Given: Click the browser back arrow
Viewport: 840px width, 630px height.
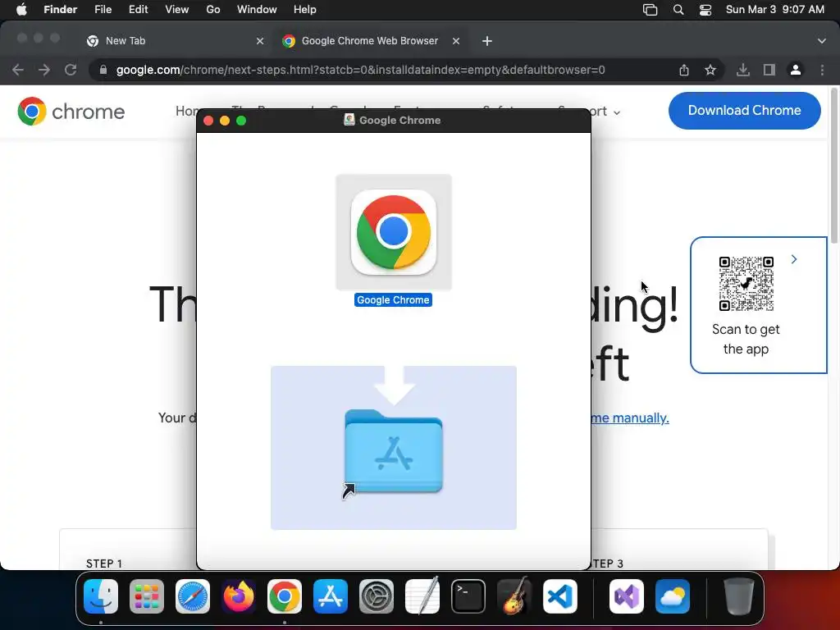Looking at the screenshot, I should (18, 70).
